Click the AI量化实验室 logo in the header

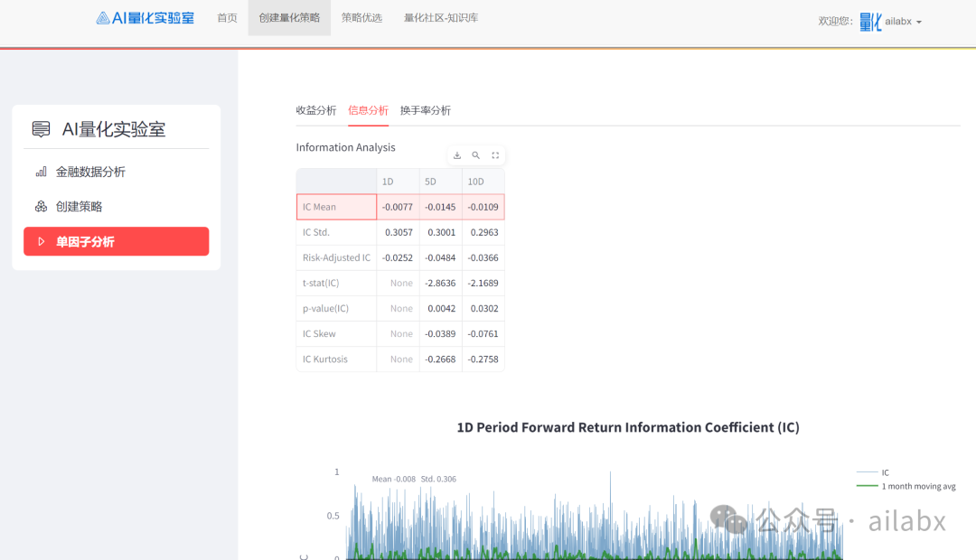[x=145, y=18]
